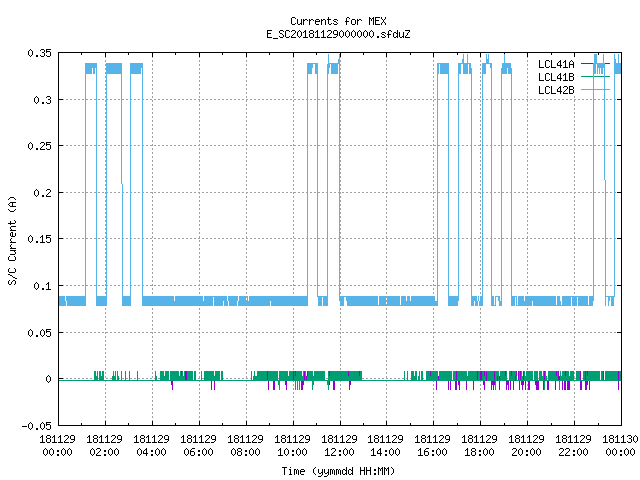Select the filename E_SC20181129000000.sfduZ
Image resolution: width=640 pixels, height=480 pixels.
click(x=338, y=34)
